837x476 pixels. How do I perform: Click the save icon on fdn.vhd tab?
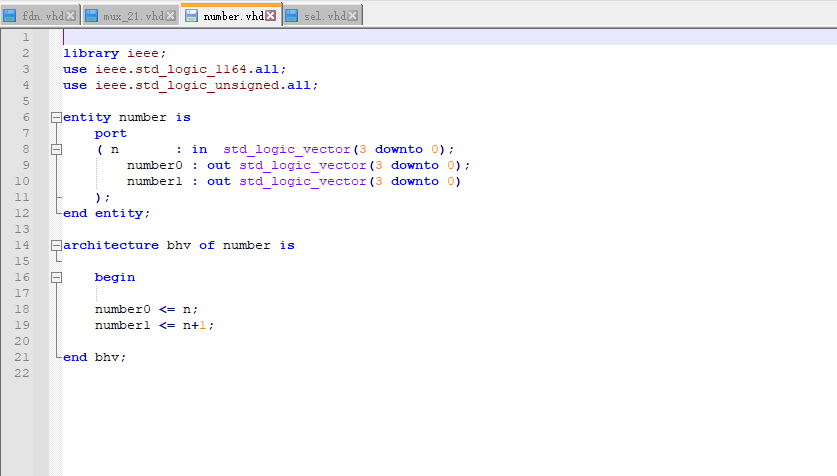[10, 16]
